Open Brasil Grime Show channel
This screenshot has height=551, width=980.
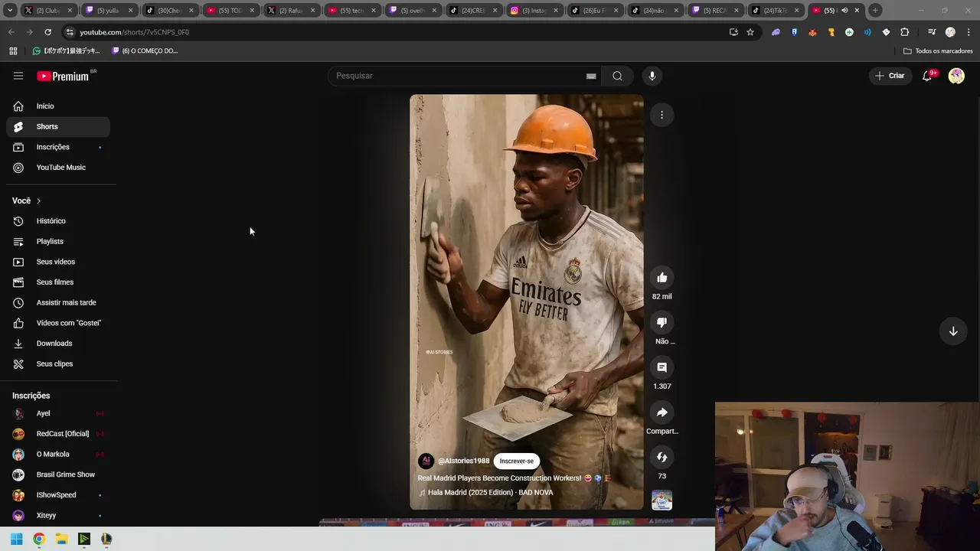pyautogui.click(x=58, y=474)
